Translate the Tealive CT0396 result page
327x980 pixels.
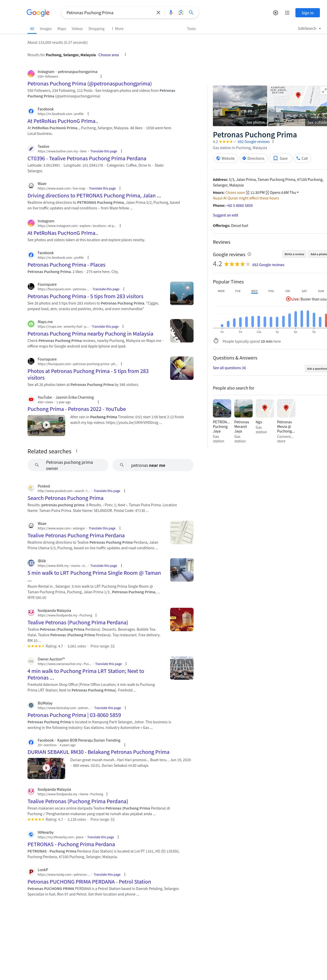[x=104, y=151]
